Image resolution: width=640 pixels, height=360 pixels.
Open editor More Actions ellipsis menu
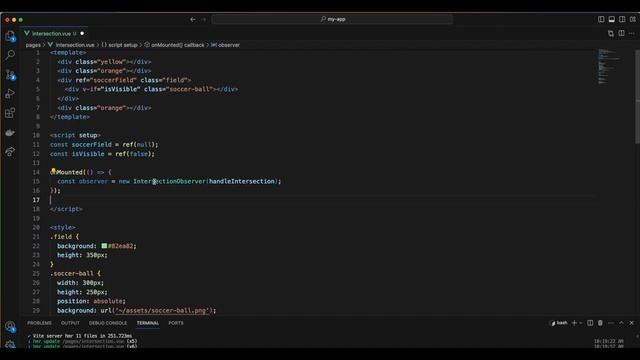pyautogui.click(x=631, y=33)
